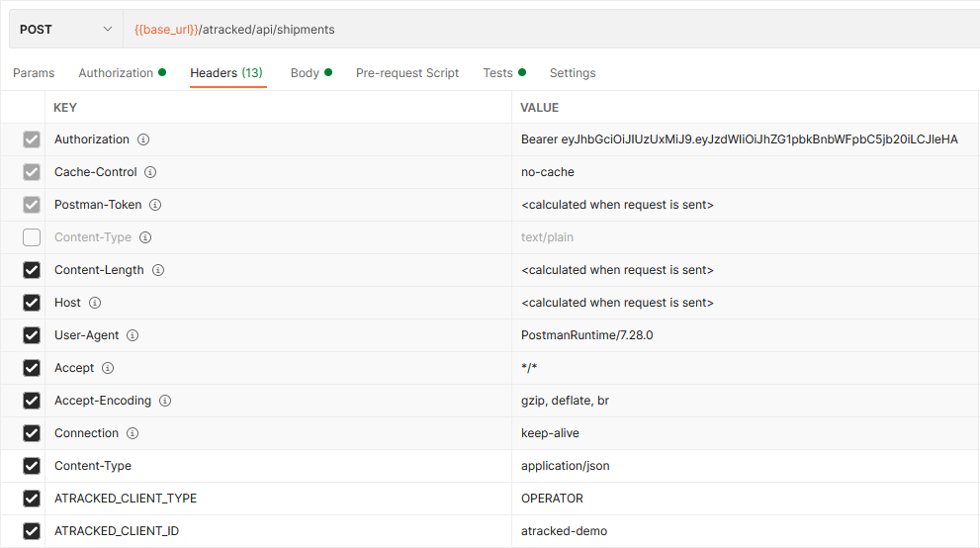Image resolution: width=980 pixels, height=548 pixels.
Task: Click info icon next to Host
Action: (x=94, y=303)
